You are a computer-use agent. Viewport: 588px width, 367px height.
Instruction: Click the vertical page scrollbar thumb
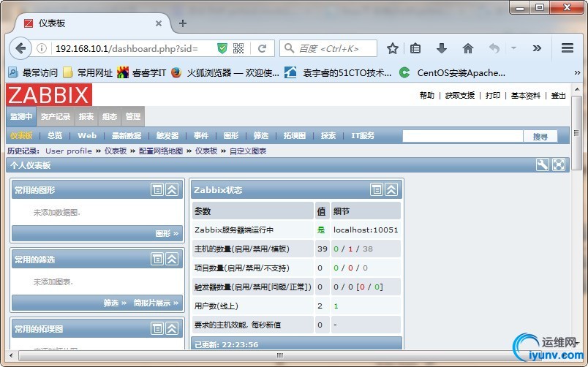[577, 133]
